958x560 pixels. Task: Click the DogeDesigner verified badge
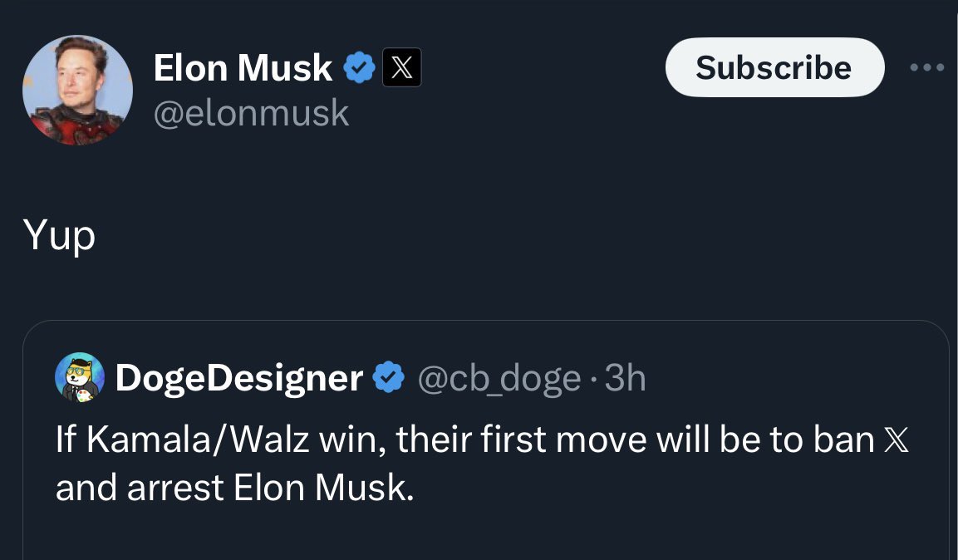389,377
